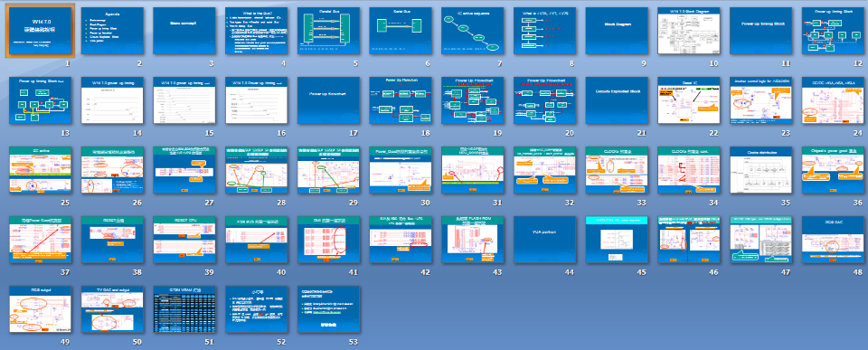Choose the RESET CPU slide 39
868x350 pixels.
(x=184, y=240)
